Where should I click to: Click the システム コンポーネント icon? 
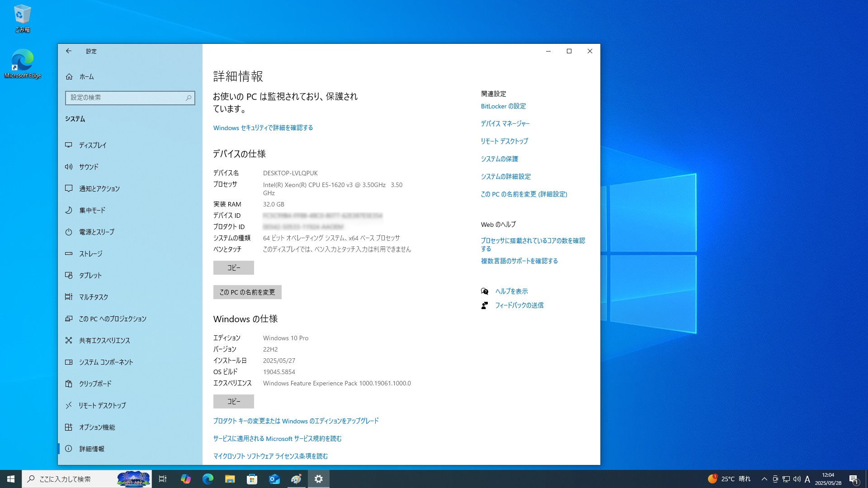pyautogui.click(x=69, y=362)
